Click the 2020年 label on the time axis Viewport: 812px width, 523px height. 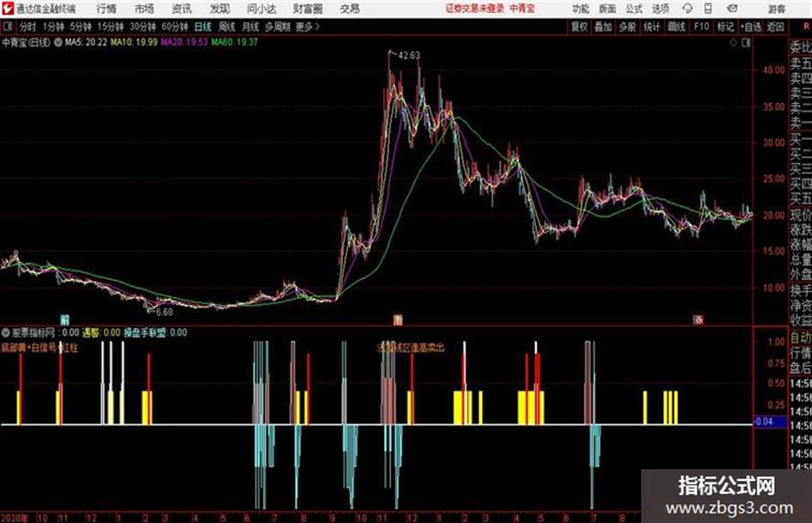tap(15, 517)
